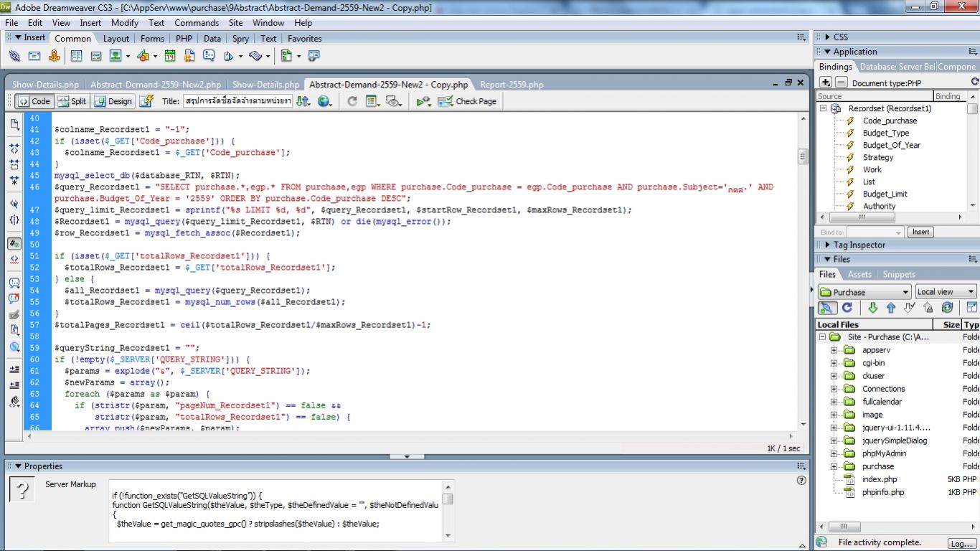Image resolution: width=980 pixels, height=551 pixels.
Task: Toggle Line Numbers in coding toolbar
Action: tap(14, 243)
